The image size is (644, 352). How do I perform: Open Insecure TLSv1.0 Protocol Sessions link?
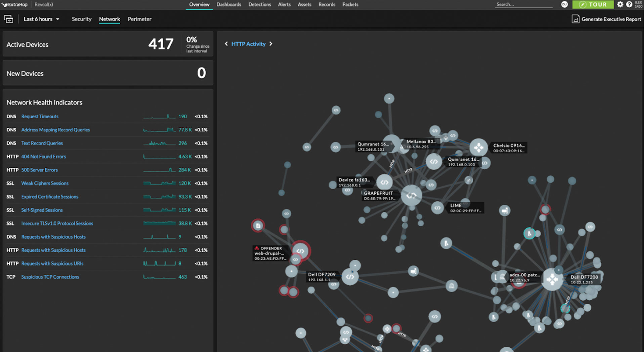[57, 224]
